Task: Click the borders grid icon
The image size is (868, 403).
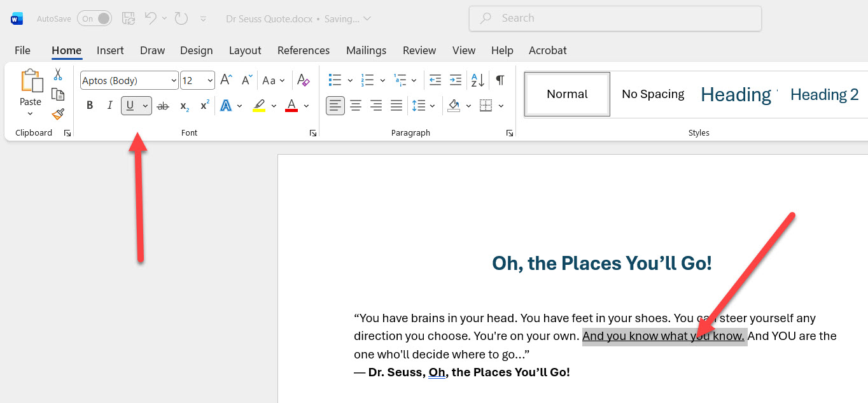Action: click(486, 106)
